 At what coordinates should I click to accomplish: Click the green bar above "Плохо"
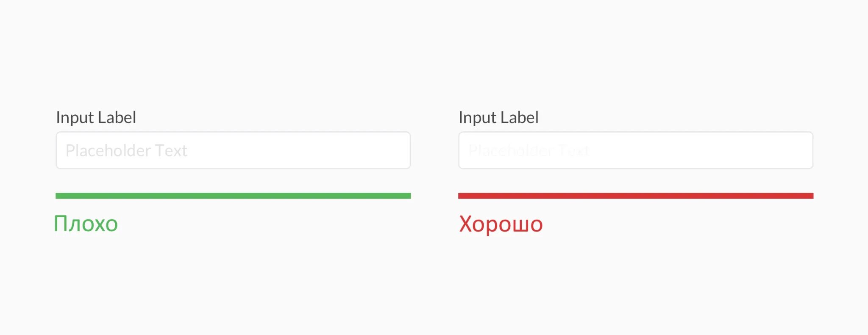[233, 196]
